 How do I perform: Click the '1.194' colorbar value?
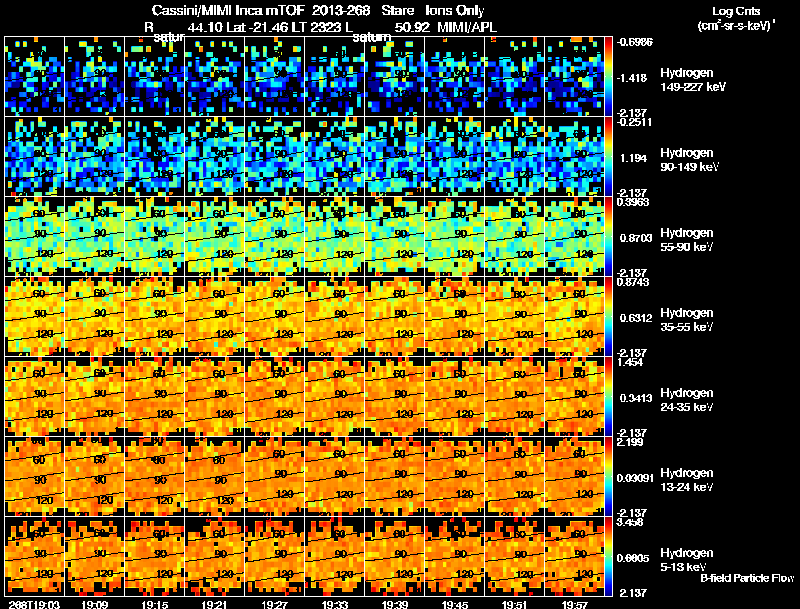tap(634, 158)
